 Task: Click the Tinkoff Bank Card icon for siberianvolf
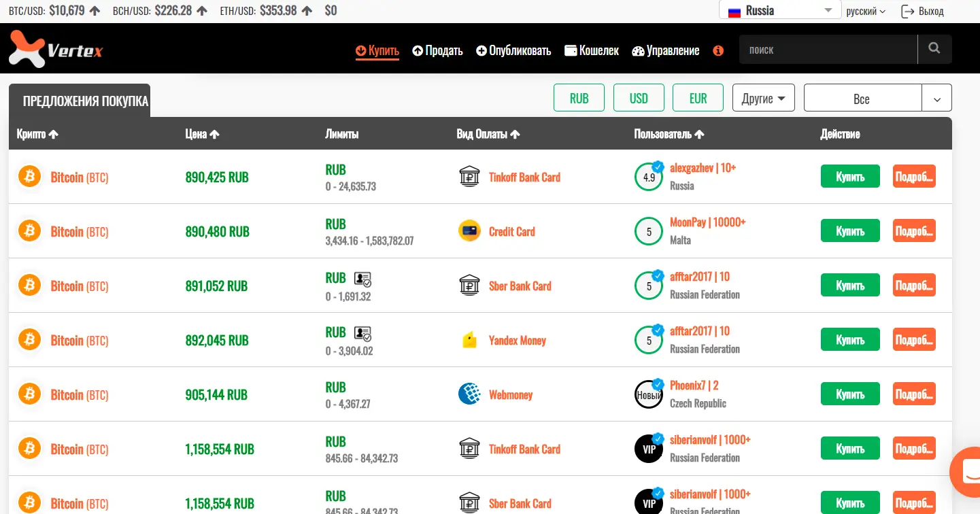pyautogui.click(x=469, y=449)
